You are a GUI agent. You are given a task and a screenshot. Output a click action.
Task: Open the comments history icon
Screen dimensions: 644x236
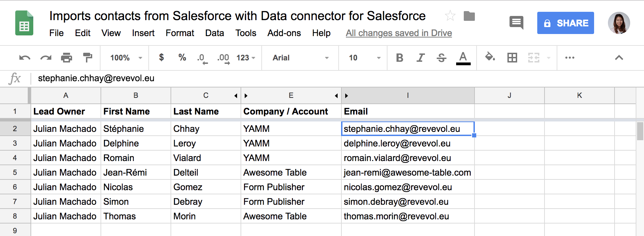click(x=516, y=23)
